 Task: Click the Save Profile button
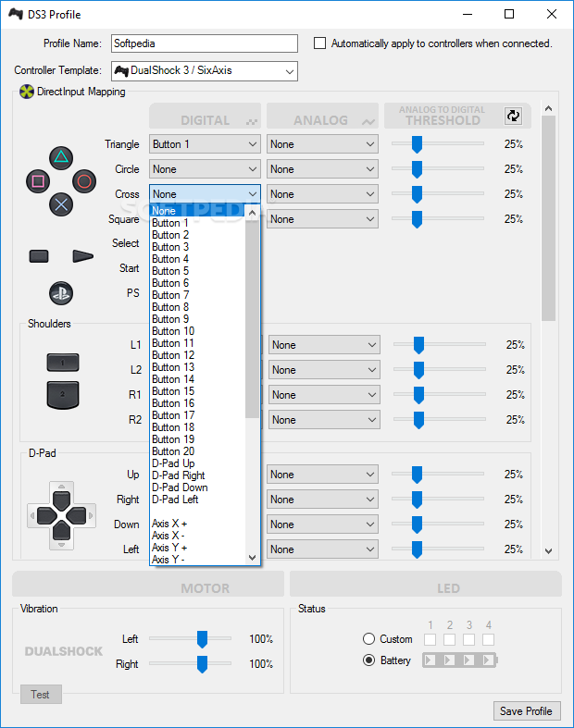click(x=526, y=710)
